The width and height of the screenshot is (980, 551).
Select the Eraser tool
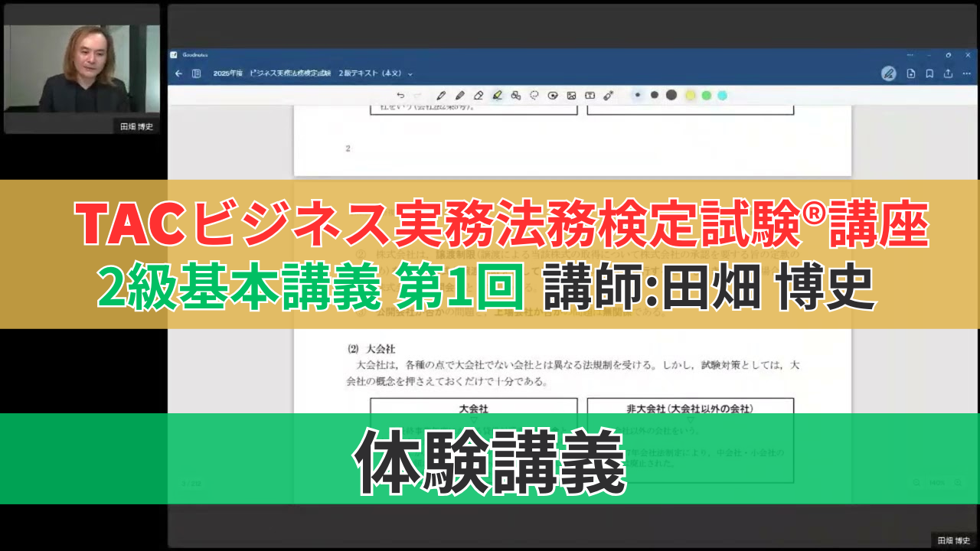click(479, 96)
